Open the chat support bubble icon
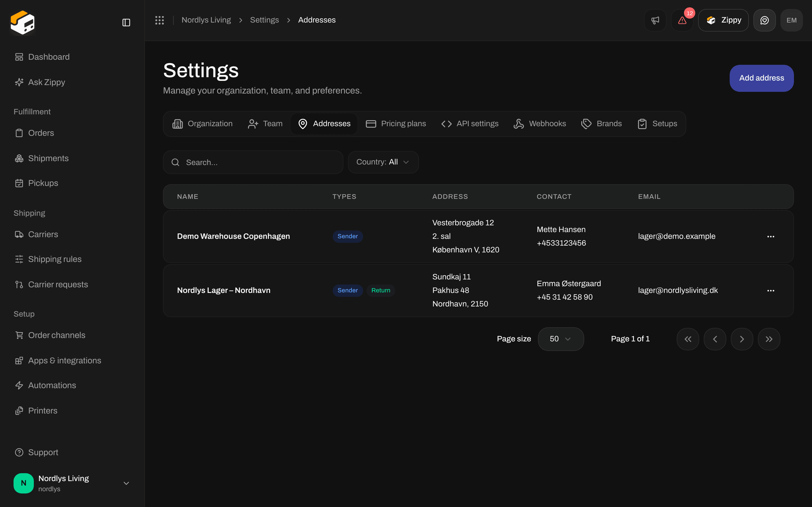 [x=764, y=20]
